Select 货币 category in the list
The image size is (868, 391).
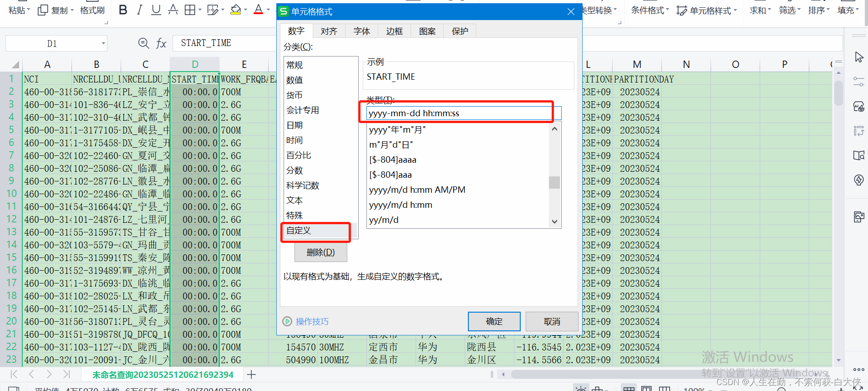click(320, 95)
